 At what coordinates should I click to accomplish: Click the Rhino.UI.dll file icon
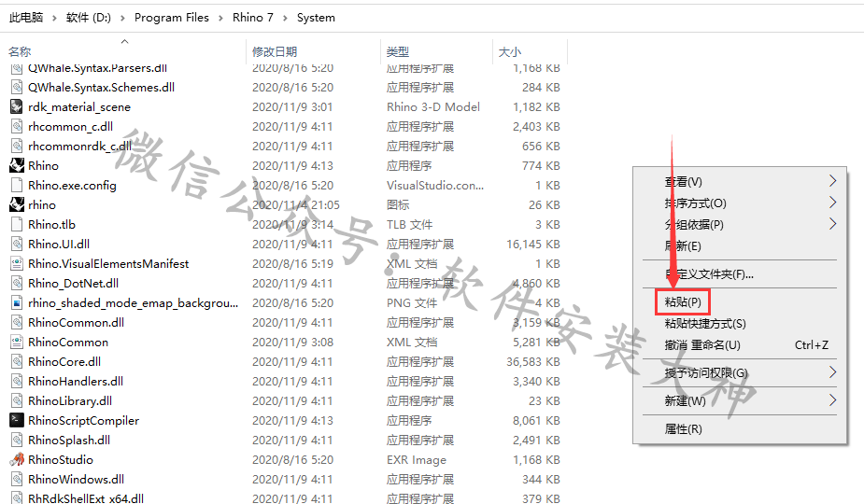point(17,244)
